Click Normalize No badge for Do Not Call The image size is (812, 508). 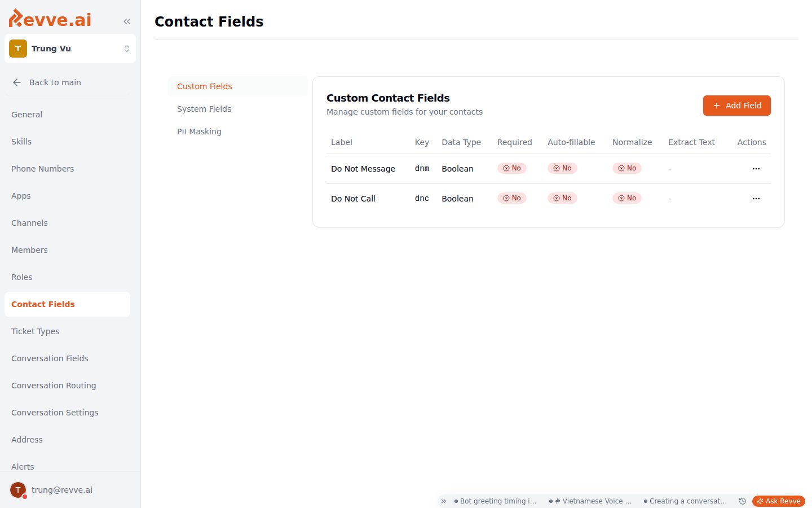(x=627, y=198)
